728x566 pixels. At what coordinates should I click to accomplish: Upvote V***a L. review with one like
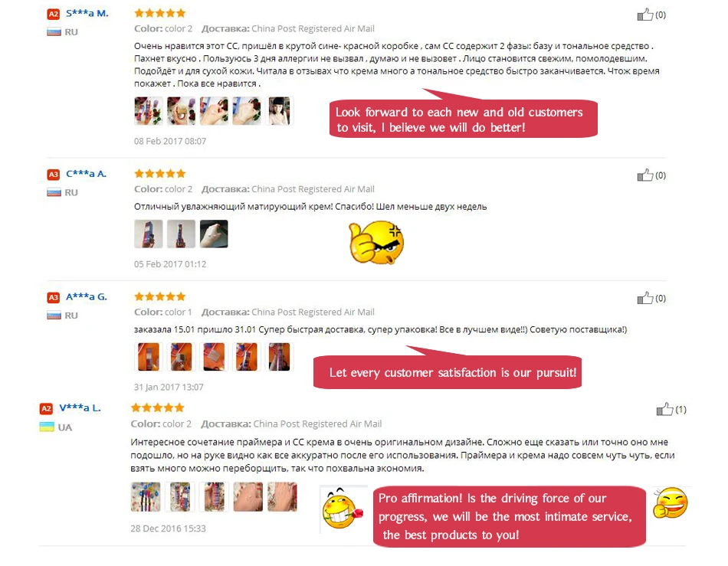(x=664, y=410)
